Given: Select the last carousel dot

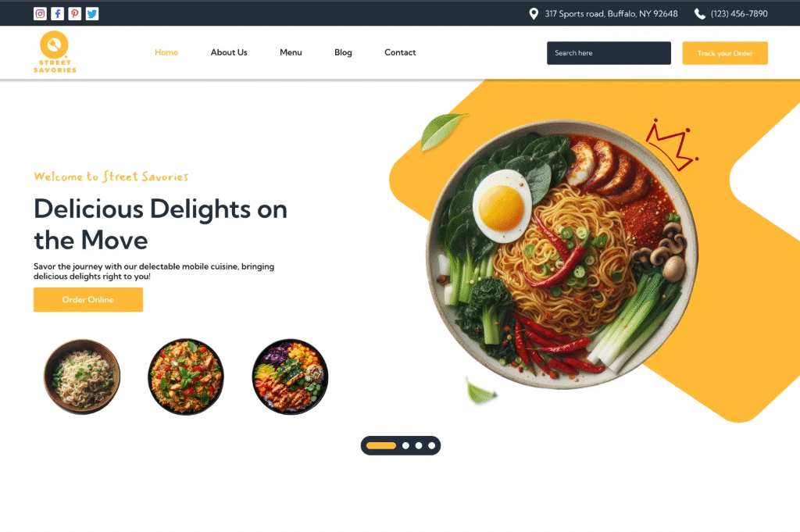Looking at the screenshot, I should click(431, 446).
